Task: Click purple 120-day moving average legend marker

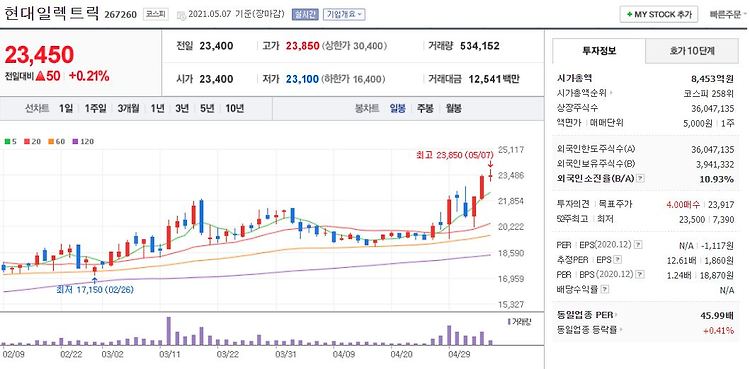Action: pos(75,142)
